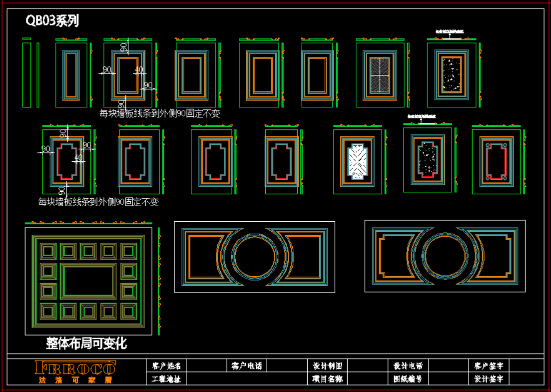Select second-row panel with white herringbone center

click(357, 162)
